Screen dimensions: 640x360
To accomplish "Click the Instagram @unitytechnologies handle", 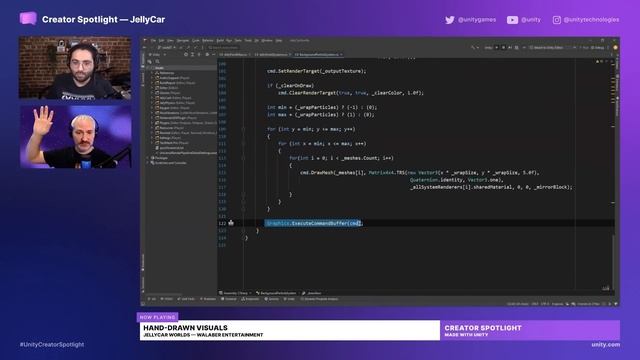I will (586, 20).
